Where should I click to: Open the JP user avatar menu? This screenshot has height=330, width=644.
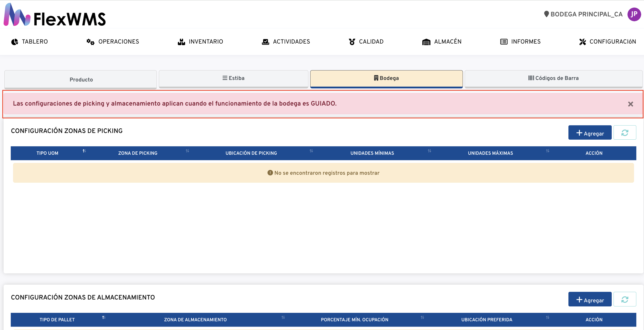pos(634,14)
